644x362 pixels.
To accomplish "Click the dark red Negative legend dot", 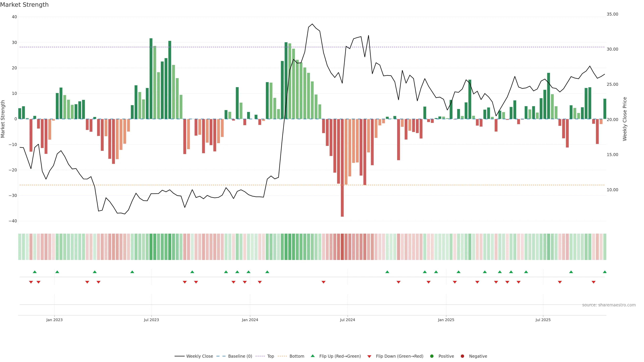I will coord(462,356).
